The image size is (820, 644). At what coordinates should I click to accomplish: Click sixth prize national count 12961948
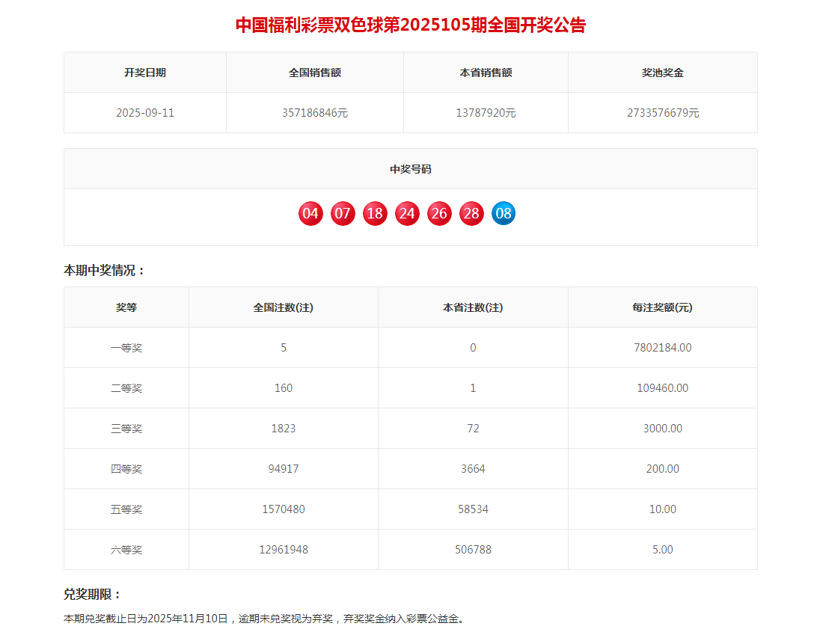click(x=284, y=550)
